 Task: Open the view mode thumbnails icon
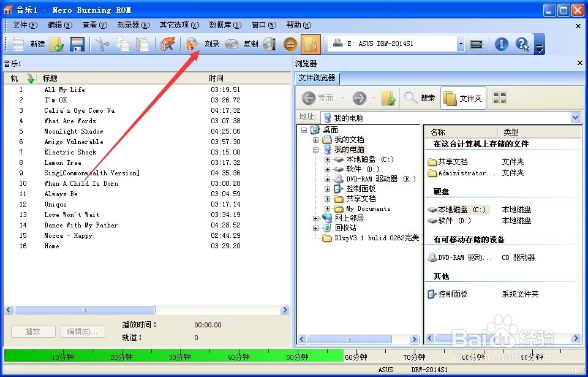pos(500,98)
